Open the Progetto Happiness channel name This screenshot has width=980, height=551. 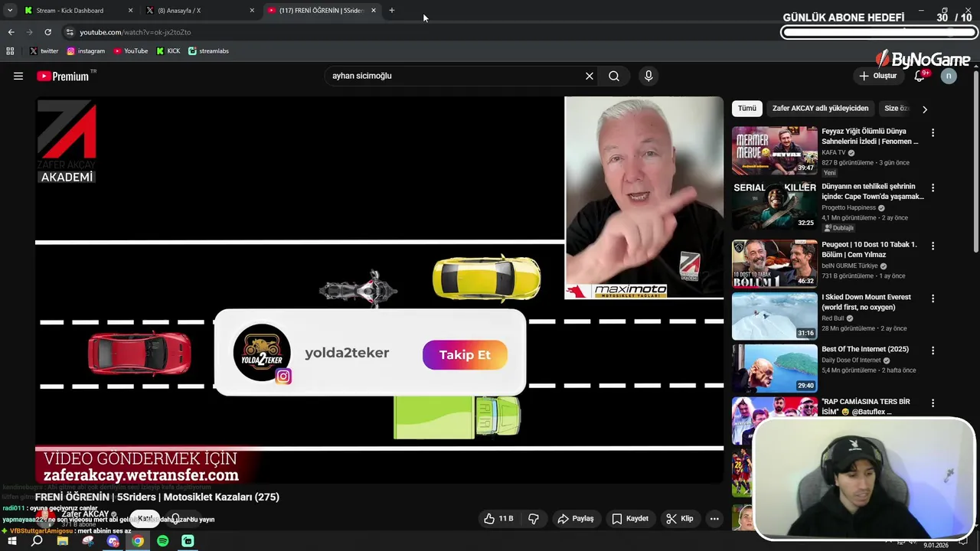[x=849, y=207]
